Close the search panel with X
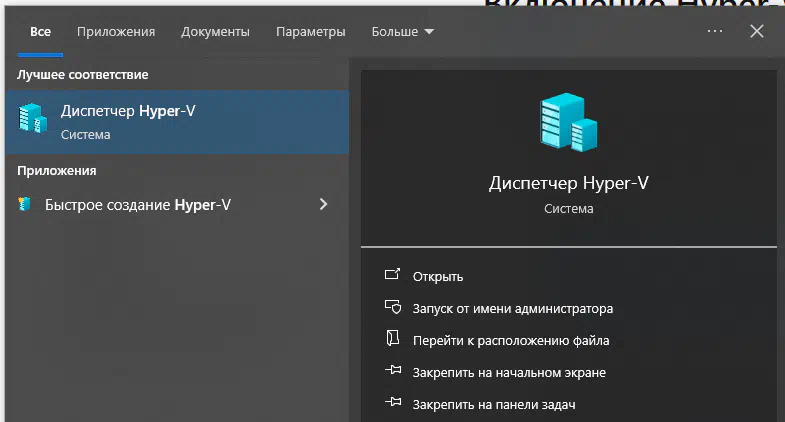This screenshot has width=785, height=422. point(757,31)
